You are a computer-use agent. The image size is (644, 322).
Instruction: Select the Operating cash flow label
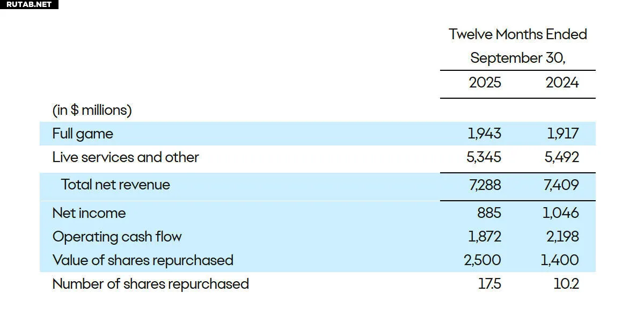tap(117, 237)
